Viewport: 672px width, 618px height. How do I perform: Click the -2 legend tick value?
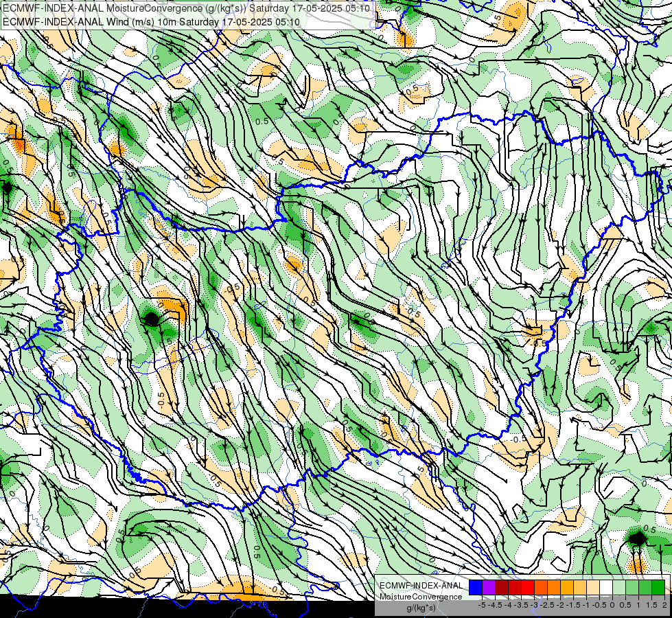point(560,605)
